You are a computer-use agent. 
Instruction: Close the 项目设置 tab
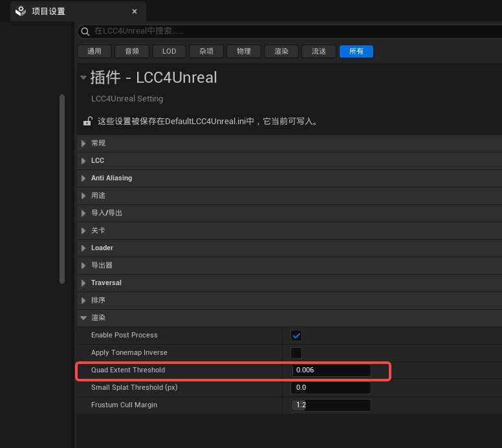pos(135,11)
